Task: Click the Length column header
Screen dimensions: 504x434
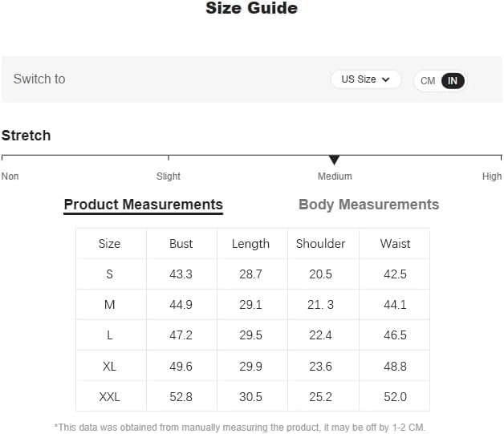Action: tap(250, 244)
